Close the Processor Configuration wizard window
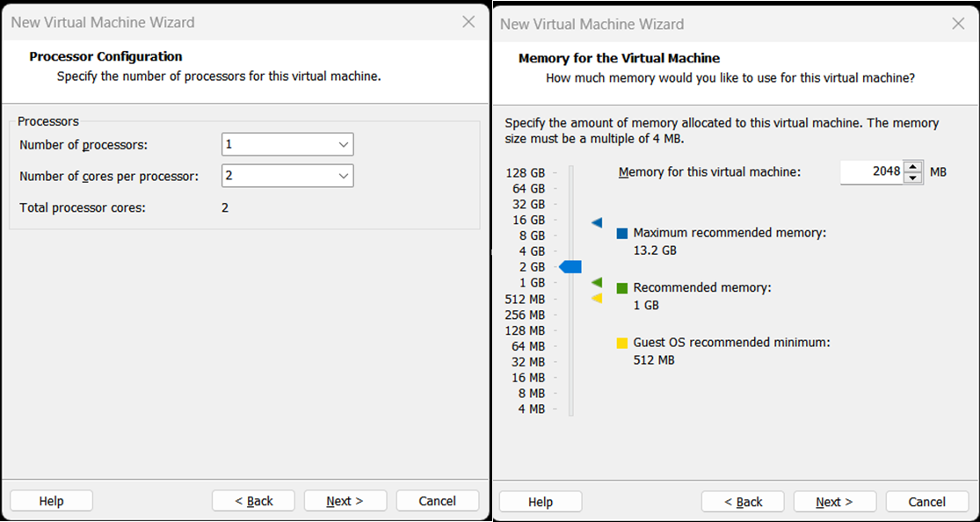 pos(468,22)
